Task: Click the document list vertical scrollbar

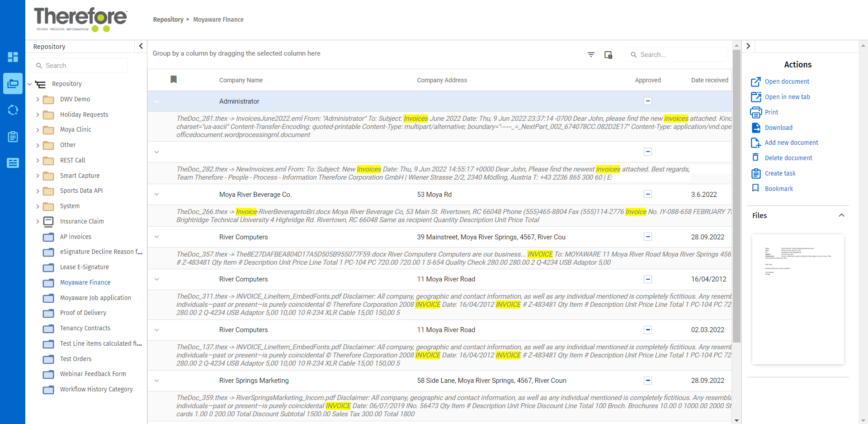Action: [736, 195]
